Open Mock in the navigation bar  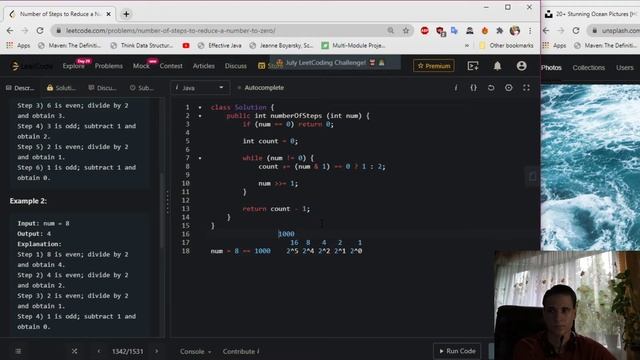pyautogui.click(x=141, y=66)
